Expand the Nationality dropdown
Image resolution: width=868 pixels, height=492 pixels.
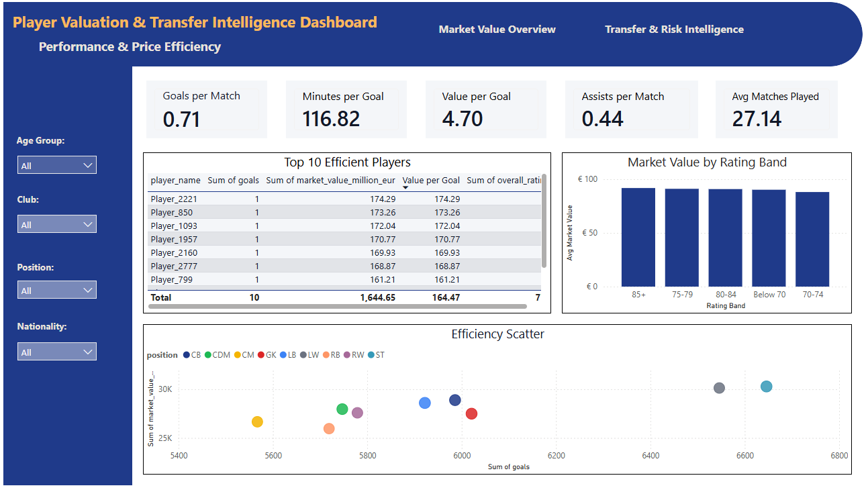pos(57,352)
